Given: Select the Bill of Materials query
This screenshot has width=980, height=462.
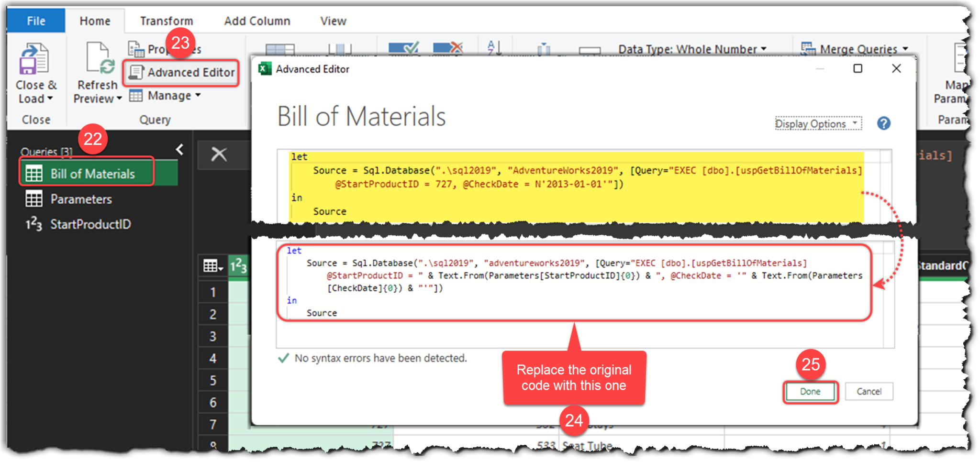Looking at the screenshot, I should point(99,174).
